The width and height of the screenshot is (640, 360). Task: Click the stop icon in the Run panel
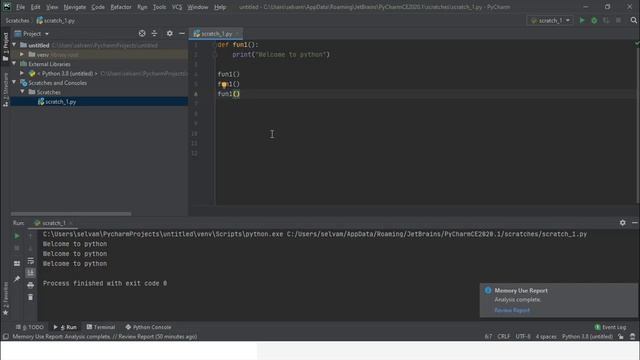[17, 248]
